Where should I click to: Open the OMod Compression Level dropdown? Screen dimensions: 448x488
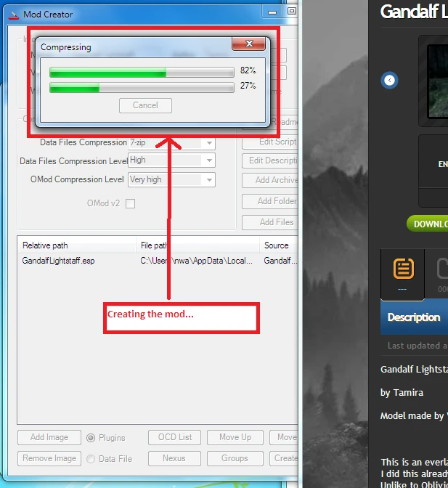pos(209,179)
